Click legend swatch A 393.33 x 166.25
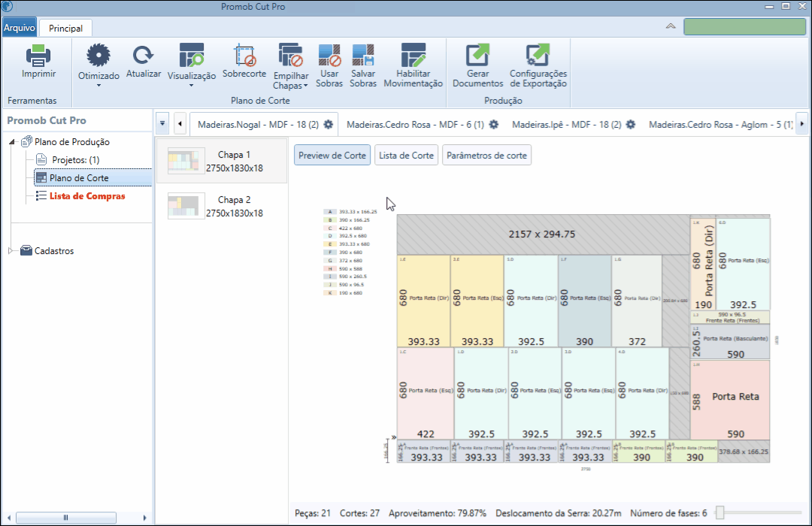The height and width of the screenshot is (526, 812). [330, 212]
